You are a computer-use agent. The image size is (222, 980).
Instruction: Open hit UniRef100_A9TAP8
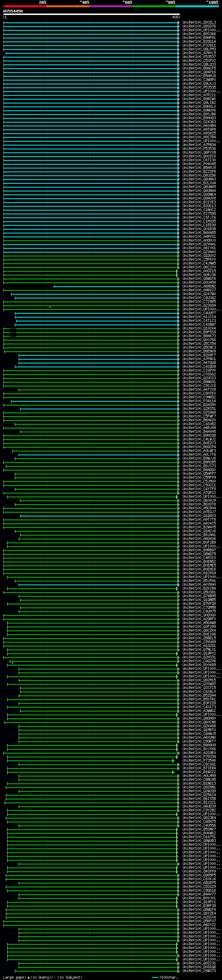pyautogui.click(x=199, y=129)
